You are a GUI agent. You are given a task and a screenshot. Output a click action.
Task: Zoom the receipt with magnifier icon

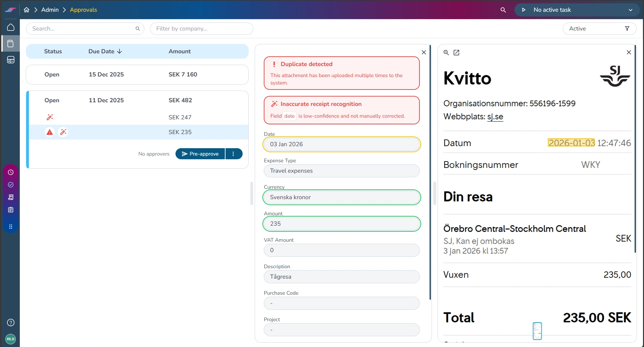pos(446,52)
